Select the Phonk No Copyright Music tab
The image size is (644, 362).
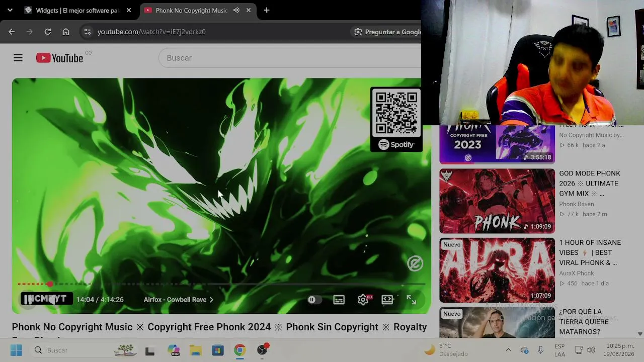191,10
